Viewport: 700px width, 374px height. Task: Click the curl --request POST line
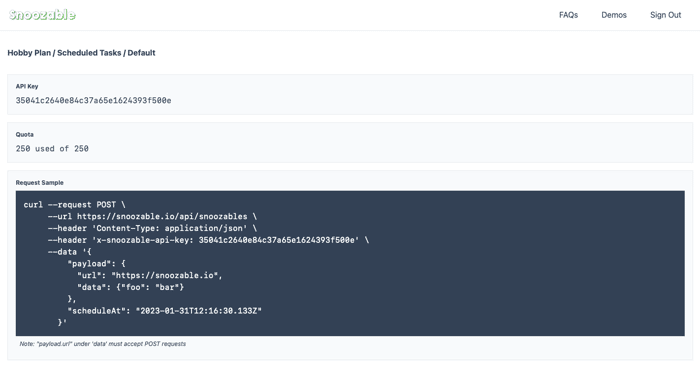[x=75, y=205]
